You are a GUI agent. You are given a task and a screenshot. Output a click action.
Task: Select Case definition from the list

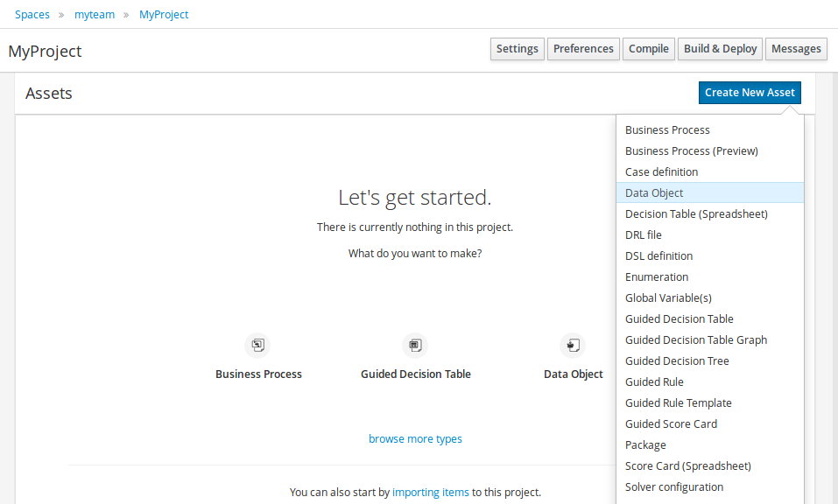point(661,172)
